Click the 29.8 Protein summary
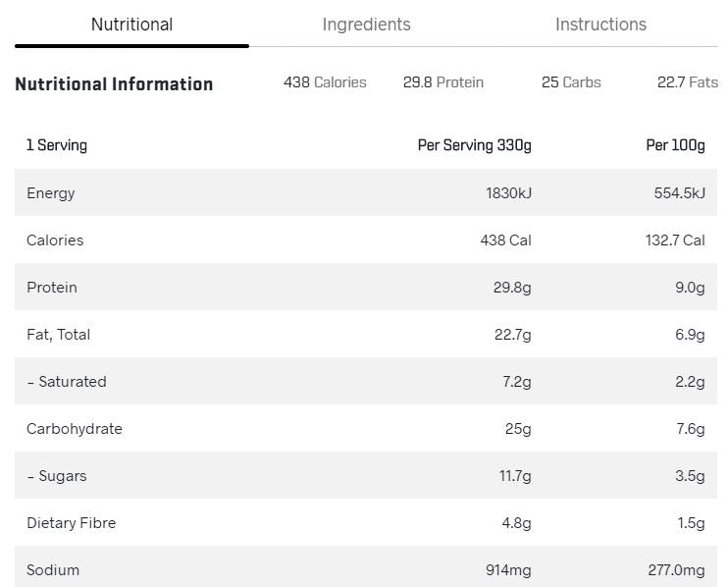 tap(442, 82)
